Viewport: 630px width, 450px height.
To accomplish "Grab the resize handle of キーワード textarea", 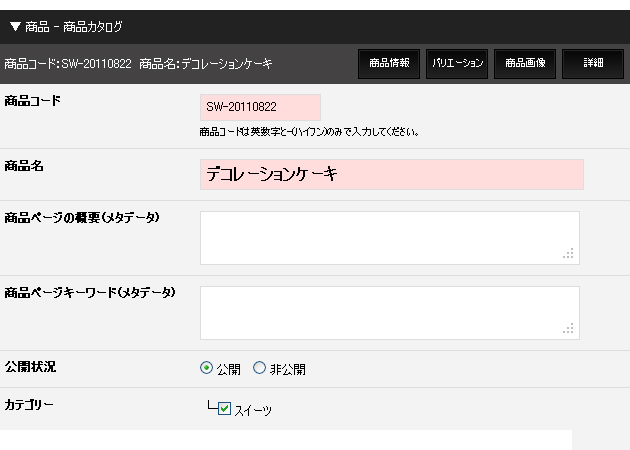I will (569, 330).
